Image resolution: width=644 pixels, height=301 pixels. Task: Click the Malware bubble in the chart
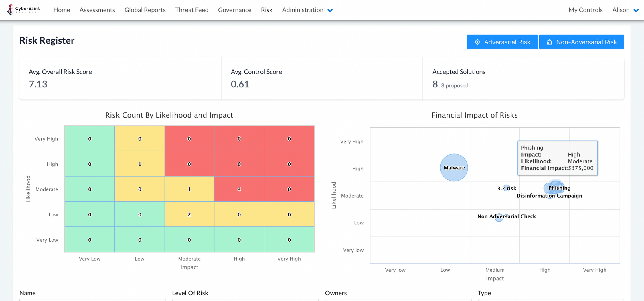454,168
